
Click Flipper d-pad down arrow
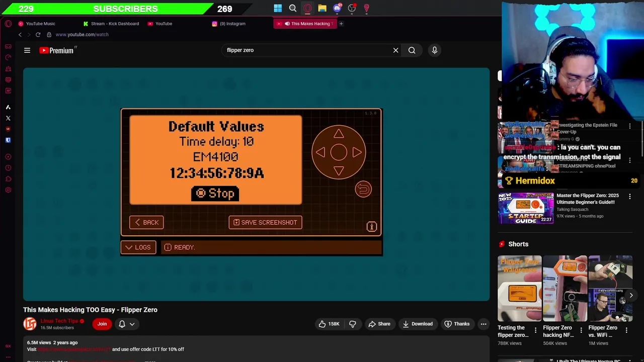[x=339, y=171]
